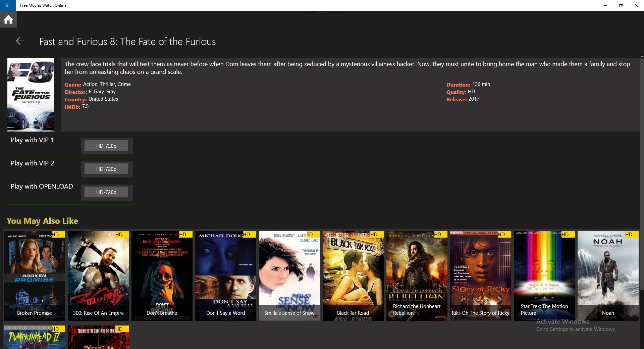Open Star Trek: The Motion Picture poster
Viewport: 644px width, 349px height.
coord(544,276)
